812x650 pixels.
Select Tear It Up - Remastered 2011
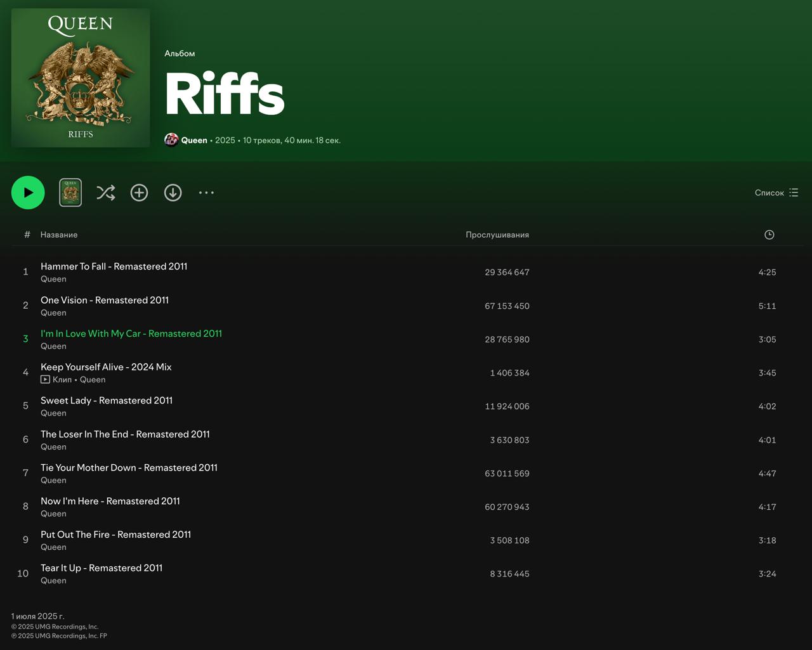coord(101,568)
